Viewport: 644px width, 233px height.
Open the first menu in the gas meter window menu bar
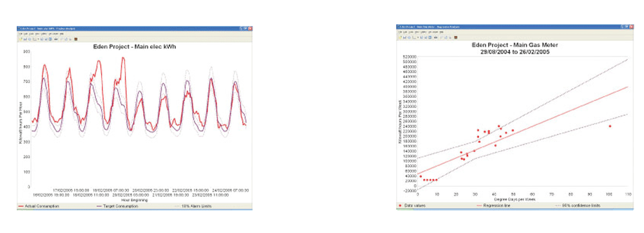(x=400, y=32)
